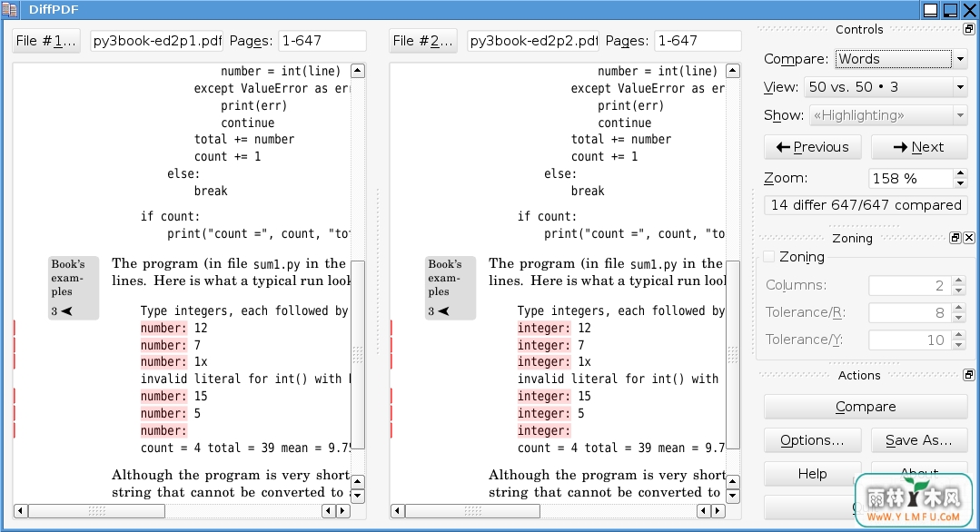980x532 pixels.
Task: Increase the Tolerance/Y spinbox value
Action: coord(959,335)
